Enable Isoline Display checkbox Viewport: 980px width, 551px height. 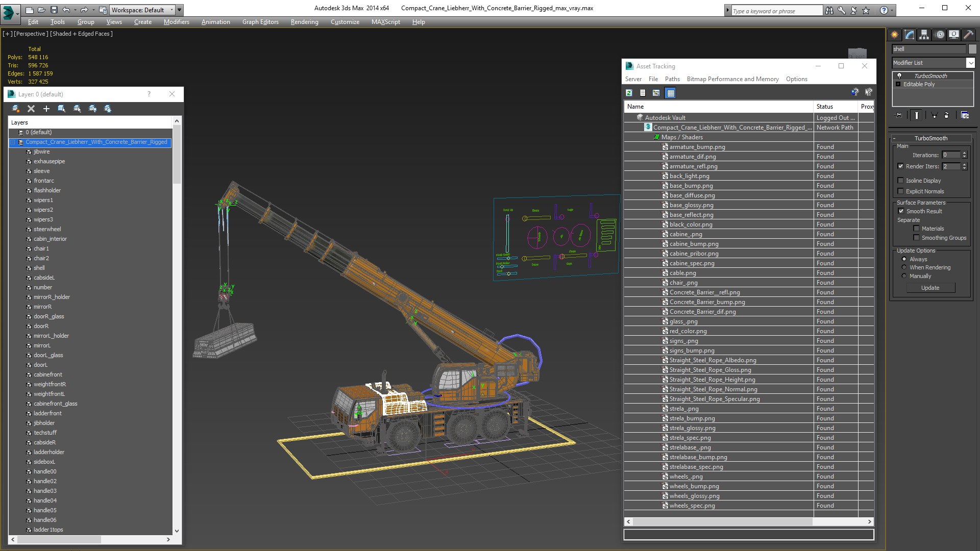[x=900, y=181]
